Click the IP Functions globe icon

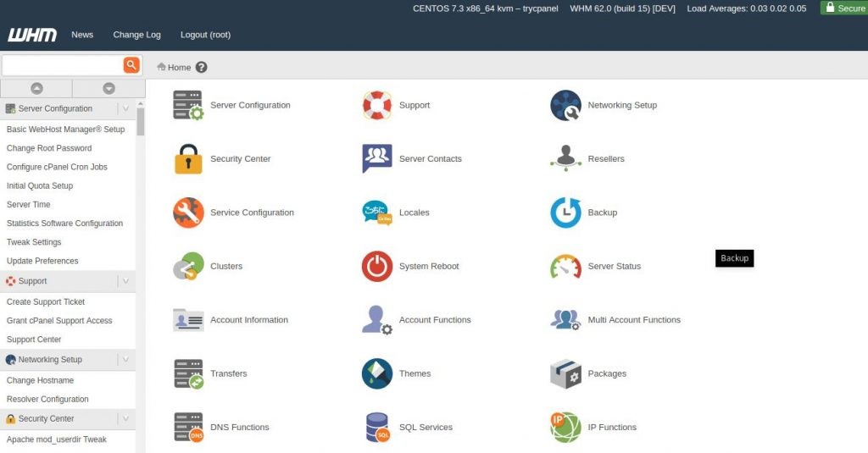click(565, 427)
